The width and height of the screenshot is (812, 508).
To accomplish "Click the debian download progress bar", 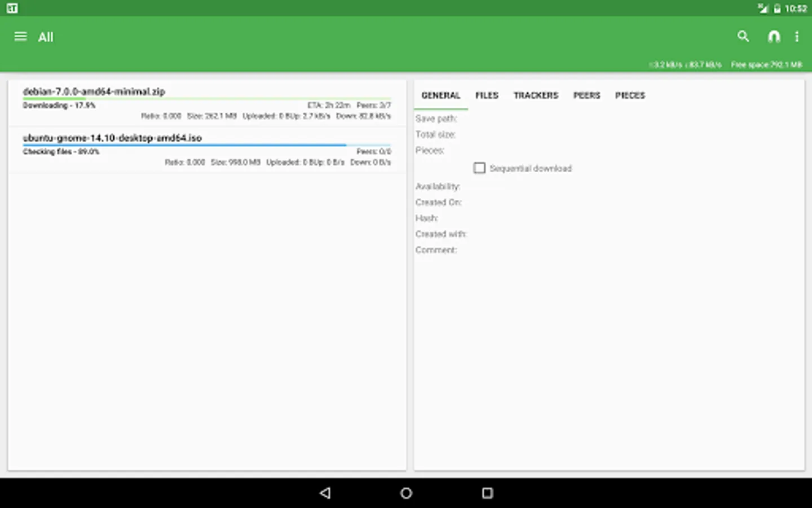I will click(x=206, y=97).
